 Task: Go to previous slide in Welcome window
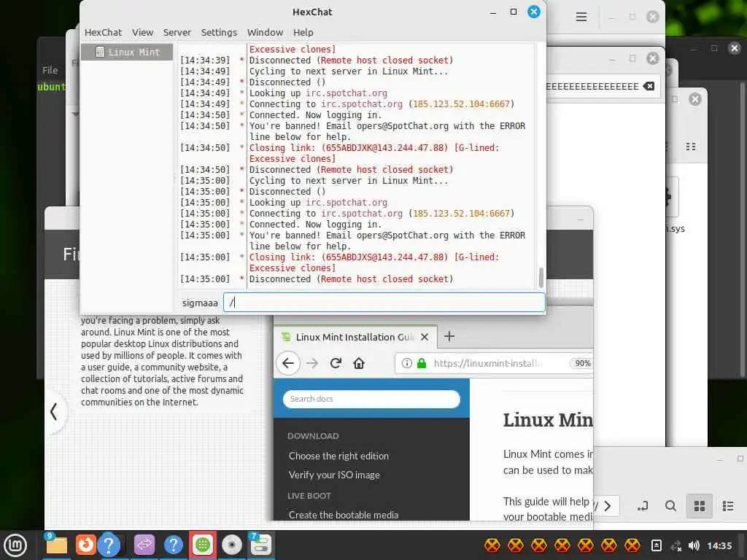pos(54,411)
